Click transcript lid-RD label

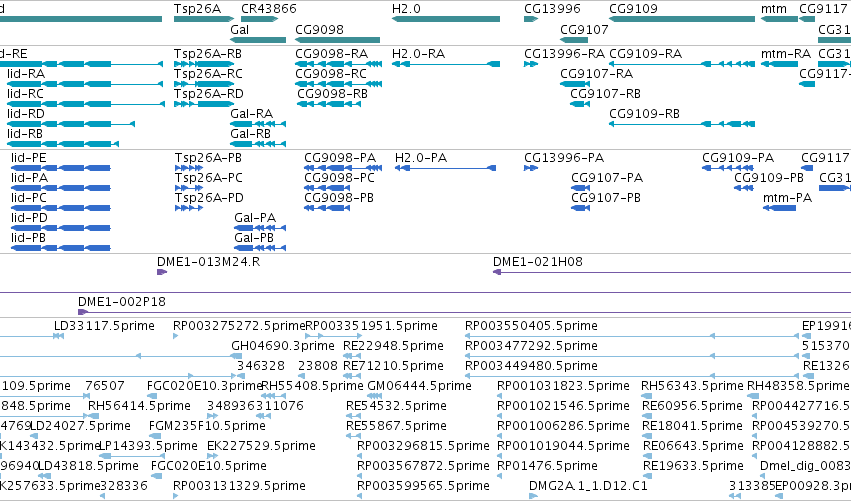click(26, 113)
